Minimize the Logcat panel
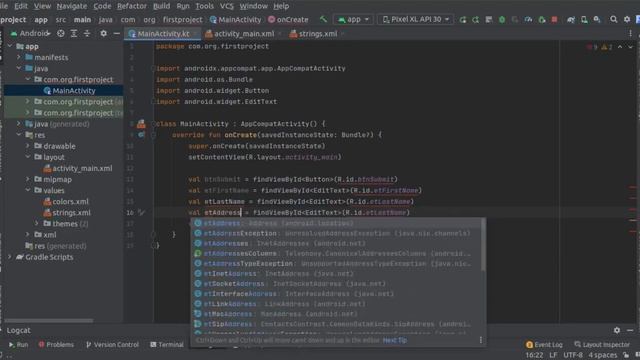This screenshot has height=360, width=640. 630,330
